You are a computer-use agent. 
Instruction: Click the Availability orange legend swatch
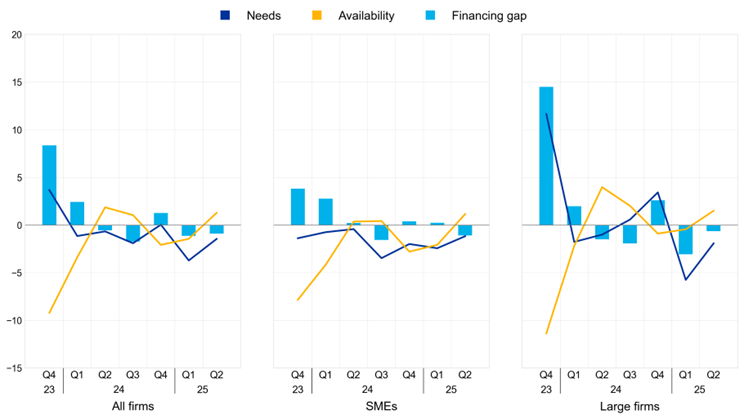click(316, 16)
